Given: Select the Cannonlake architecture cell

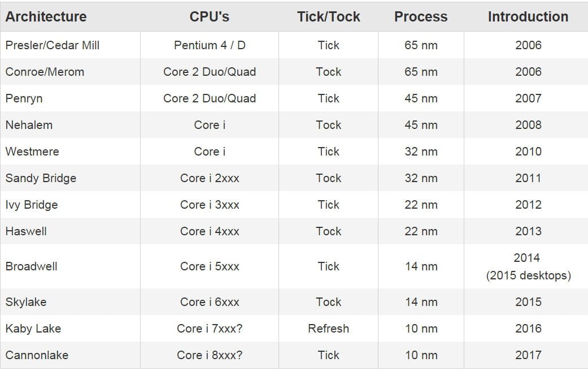Looking at the screenshot, I should pos(37,355).
